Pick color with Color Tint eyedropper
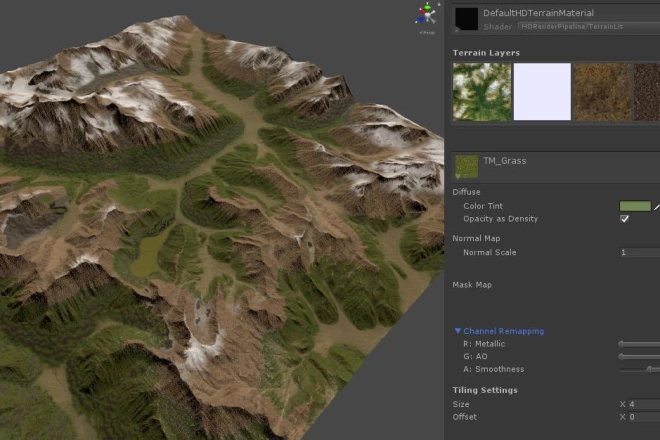The width and height of the screenshot is (660, 440). 657,206
